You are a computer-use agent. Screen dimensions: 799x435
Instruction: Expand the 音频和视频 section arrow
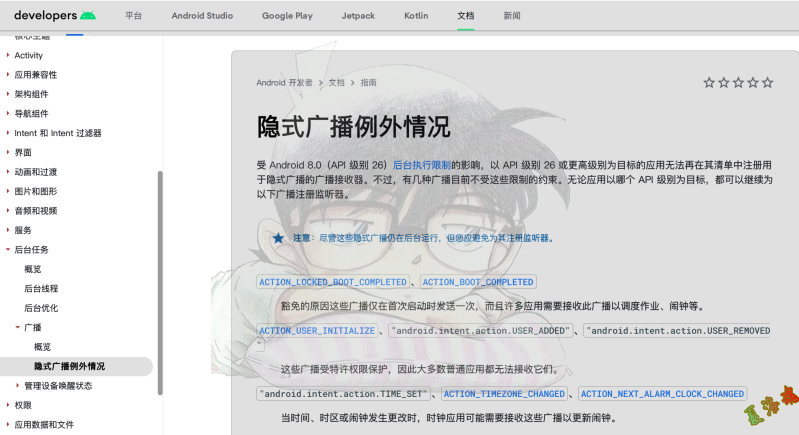point(8,210)
